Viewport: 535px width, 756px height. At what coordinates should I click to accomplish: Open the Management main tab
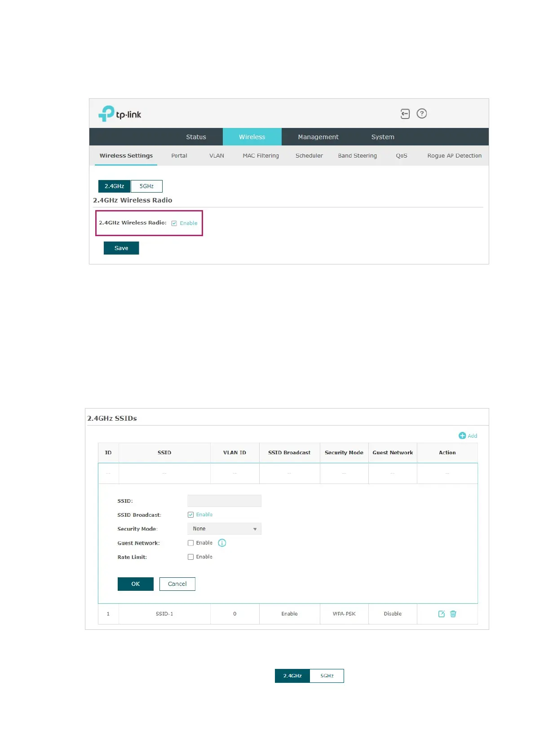[x=318, y=137]
